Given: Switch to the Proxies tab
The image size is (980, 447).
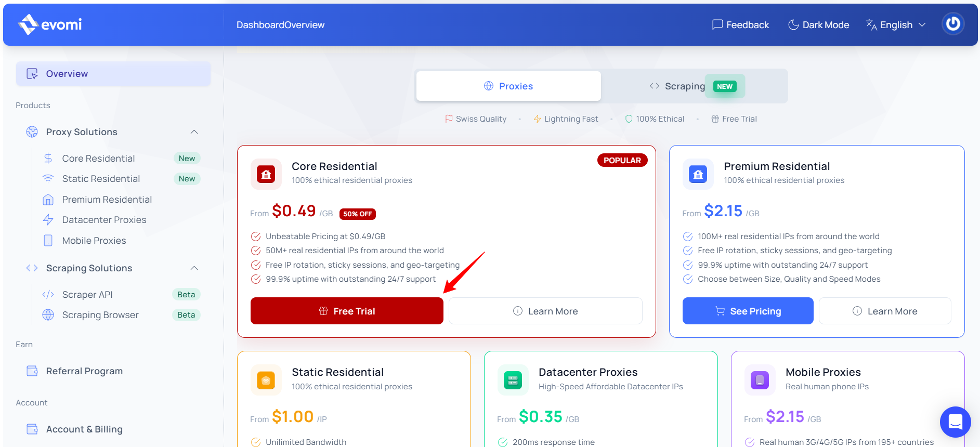Looking at the screenshot, I should 508,86.
